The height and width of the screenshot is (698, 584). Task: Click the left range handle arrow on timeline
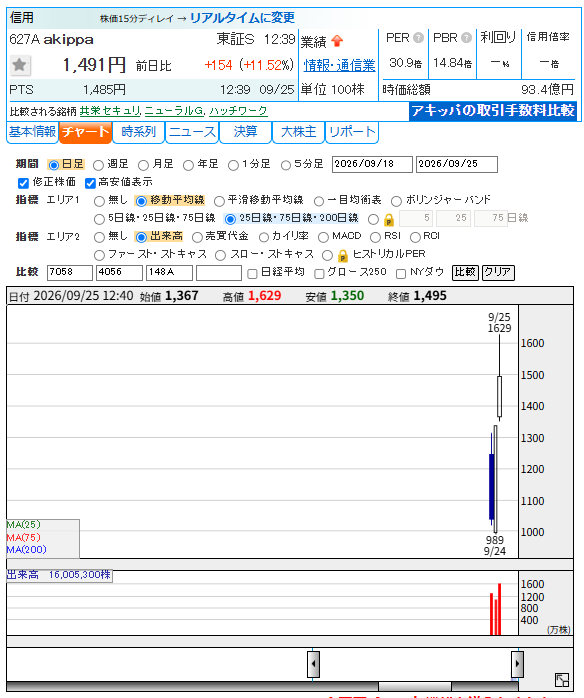[x=313, y=664]
